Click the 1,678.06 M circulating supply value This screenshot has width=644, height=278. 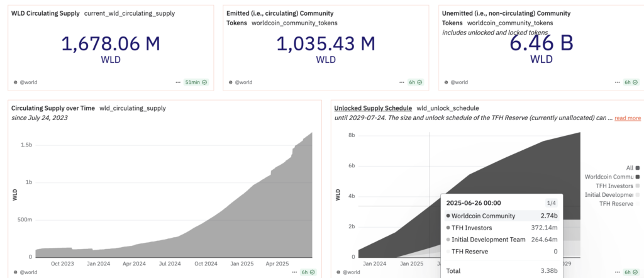[x=111, y=44]
